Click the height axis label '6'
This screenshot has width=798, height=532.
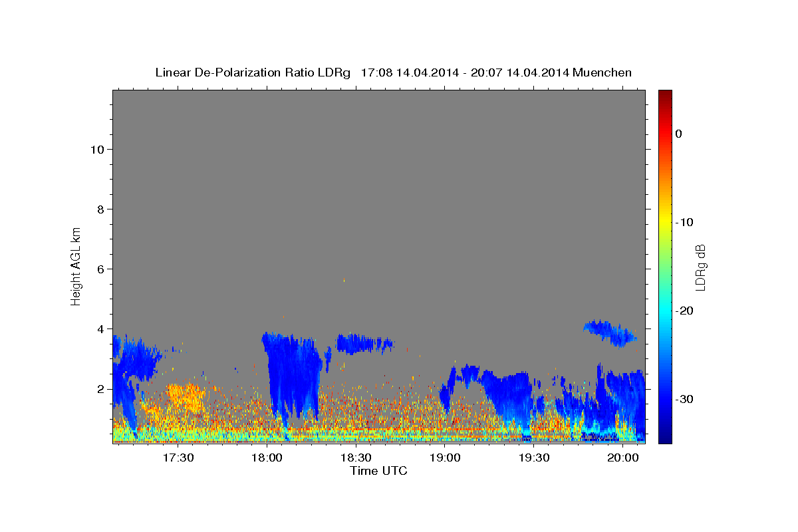point(99,269)
